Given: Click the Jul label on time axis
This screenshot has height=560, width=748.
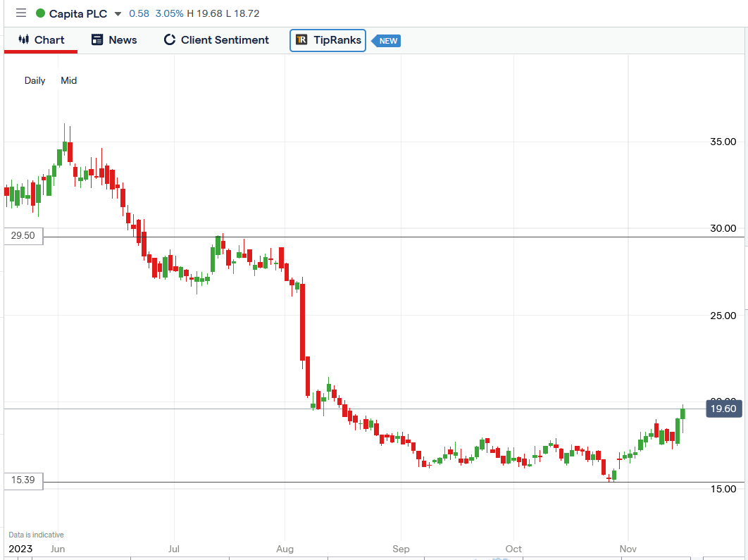Looking at the screenshot, I should pos(174,549).
